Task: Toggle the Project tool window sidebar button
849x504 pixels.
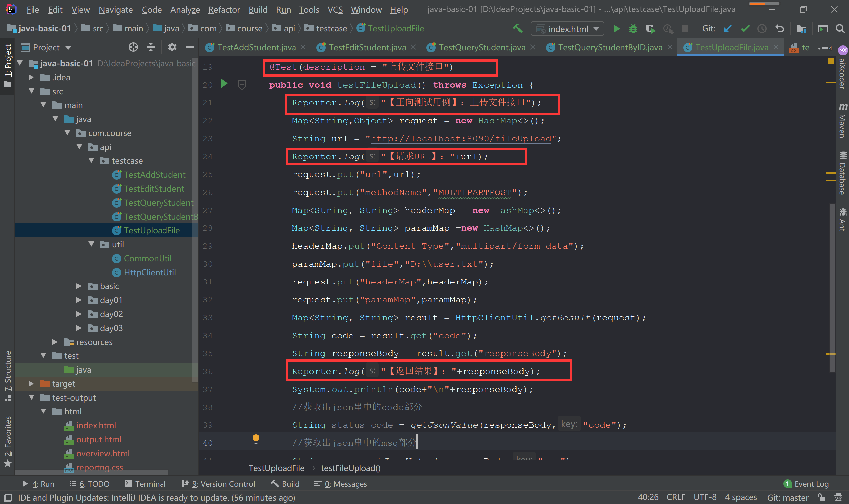Action: click(x=8, y=66)
